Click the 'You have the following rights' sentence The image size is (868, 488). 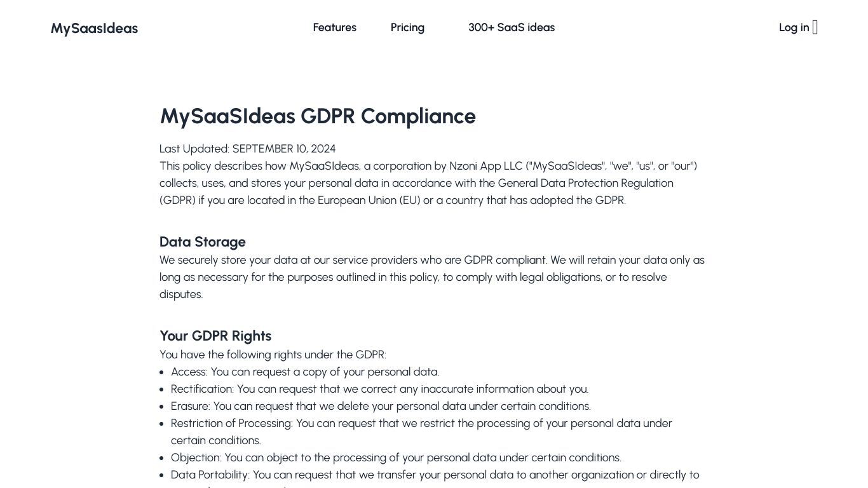[273, 355]
